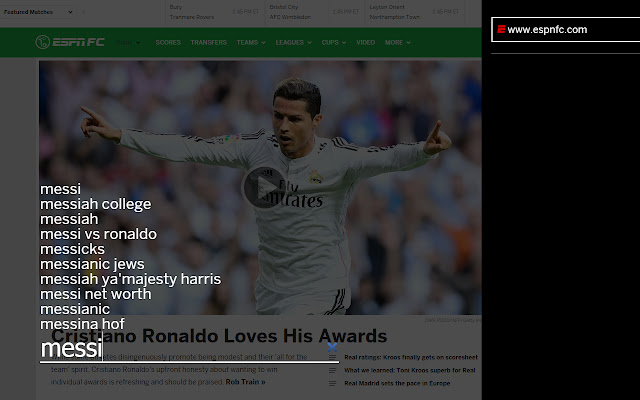This screenshot has width=640, height=400.
Task: Play the Ronaldo video
Action: tap(263, 187)
